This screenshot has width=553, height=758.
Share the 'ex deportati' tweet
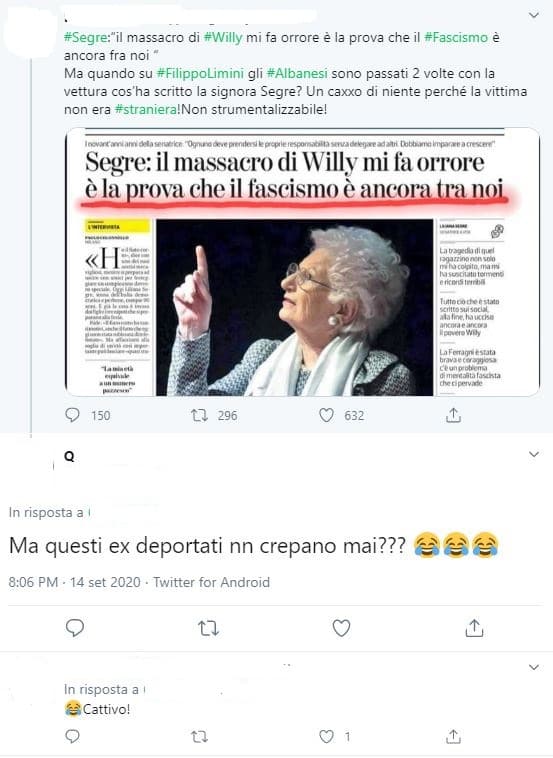pyautogui.click(x=474, y=628)
